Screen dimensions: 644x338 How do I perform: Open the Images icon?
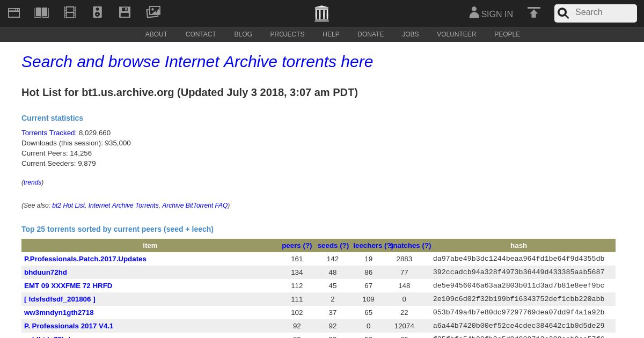[x=153, y=12]
